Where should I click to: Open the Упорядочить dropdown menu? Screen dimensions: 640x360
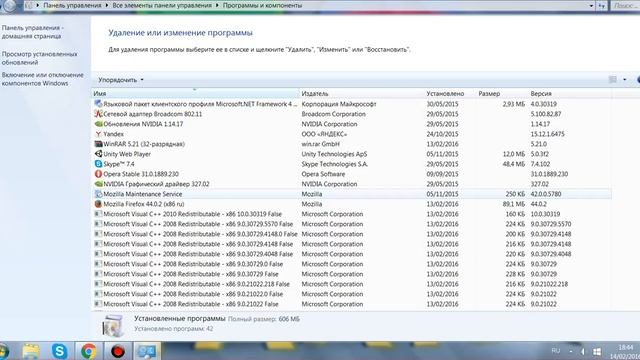tap(121, 80)
